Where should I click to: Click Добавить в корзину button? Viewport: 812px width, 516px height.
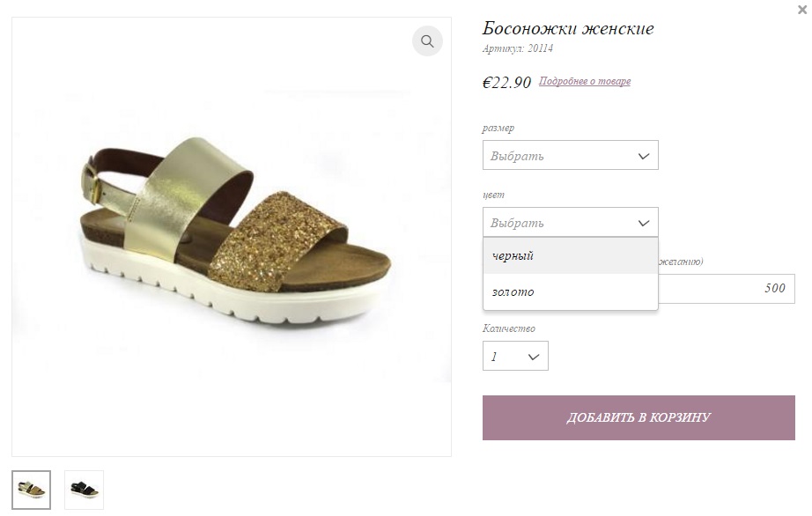(639, 417)
